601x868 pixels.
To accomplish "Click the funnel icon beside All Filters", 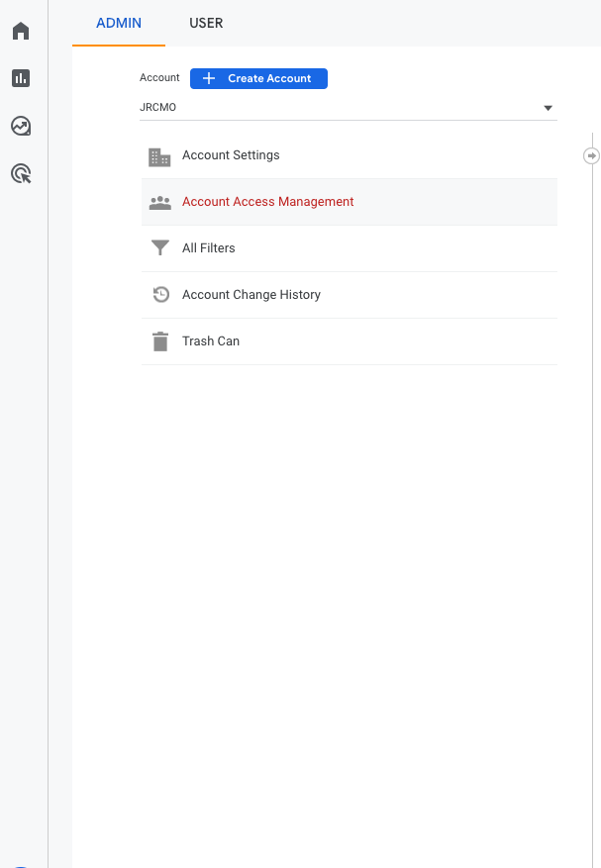I will click(x=159, y=248).
